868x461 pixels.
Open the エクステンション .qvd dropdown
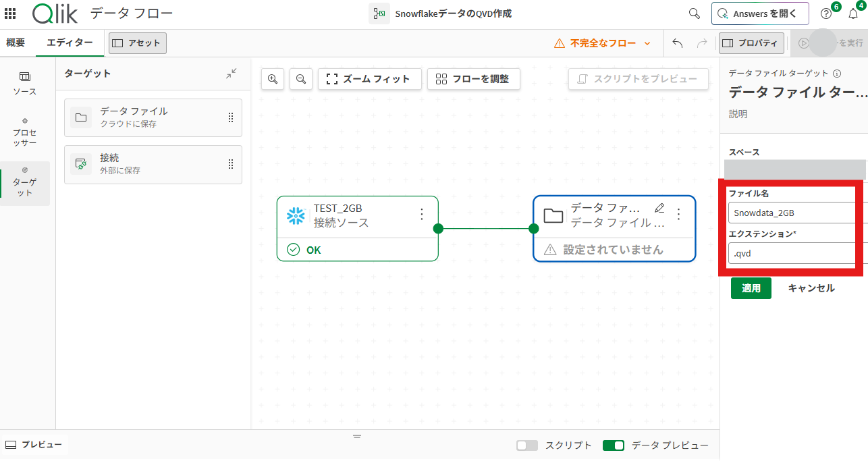pos(798,253)
